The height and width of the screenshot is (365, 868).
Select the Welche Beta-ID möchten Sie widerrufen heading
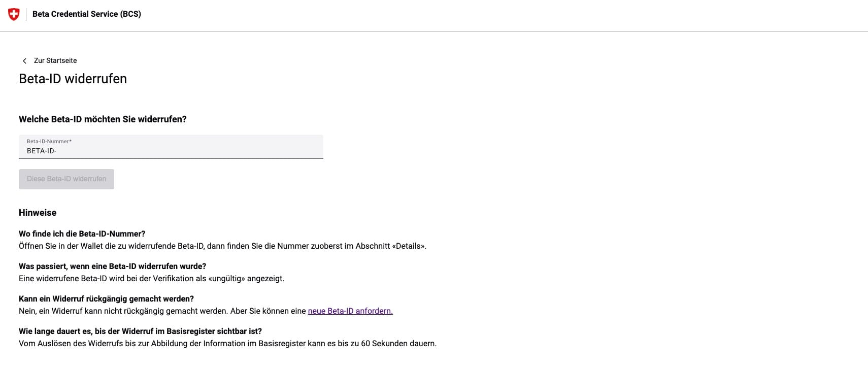pos(103,119)
